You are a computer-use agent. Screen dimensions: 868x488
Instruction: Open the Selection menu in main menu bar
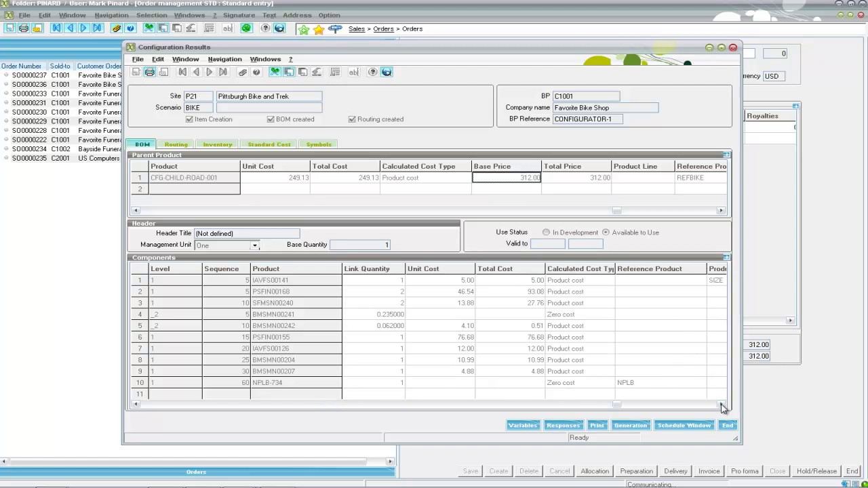coord(151,15)
